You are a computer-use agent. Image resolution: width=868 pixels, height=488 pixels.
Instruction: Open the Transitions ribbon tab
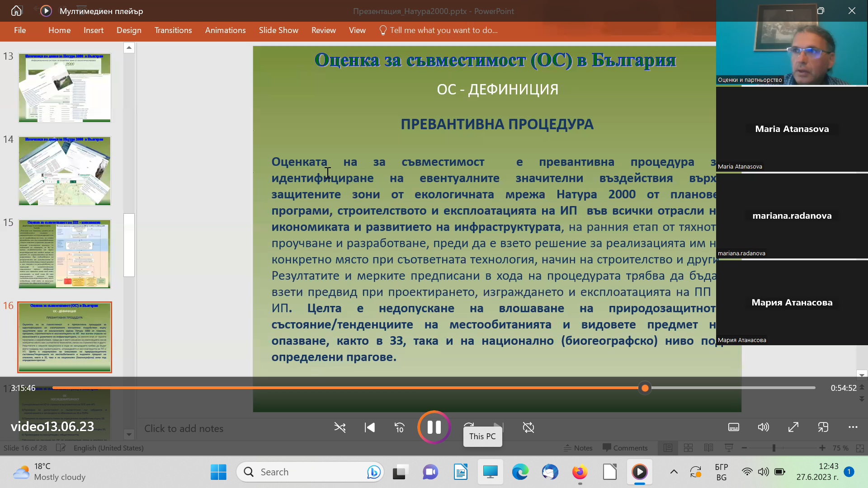pyautogui.click(x=173, y=30)
